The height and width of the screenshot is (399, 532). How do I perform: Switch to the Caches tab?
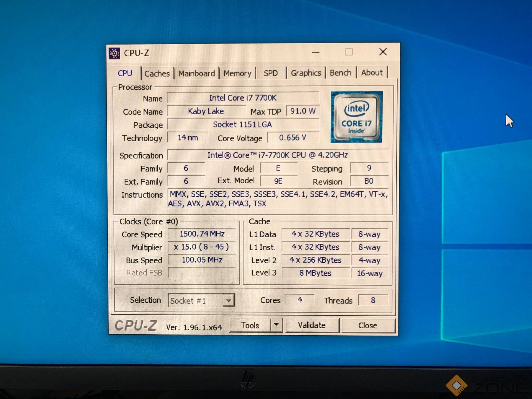coord(157,74)
